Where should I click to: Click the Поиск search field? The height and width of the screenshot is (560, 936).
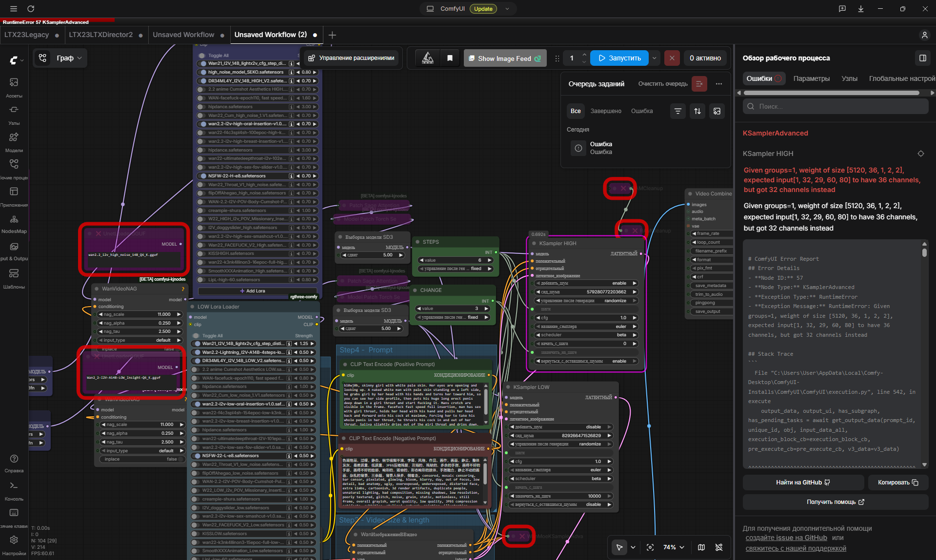pos(836,106)
